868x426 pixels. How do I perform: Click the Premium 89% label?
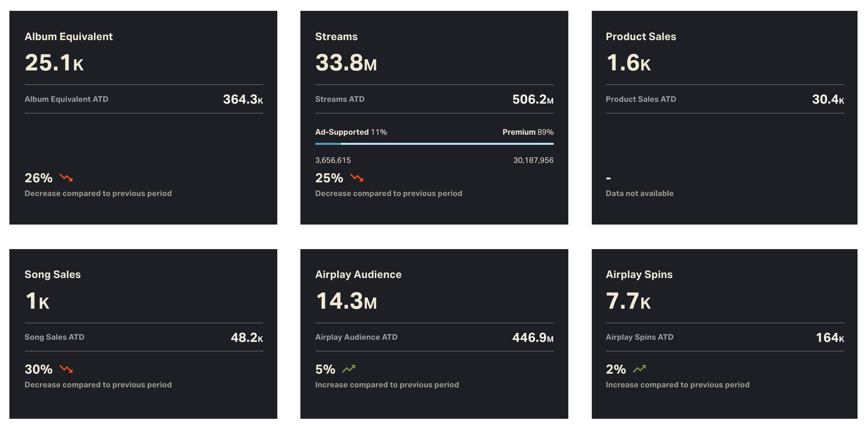click(528, 132)
